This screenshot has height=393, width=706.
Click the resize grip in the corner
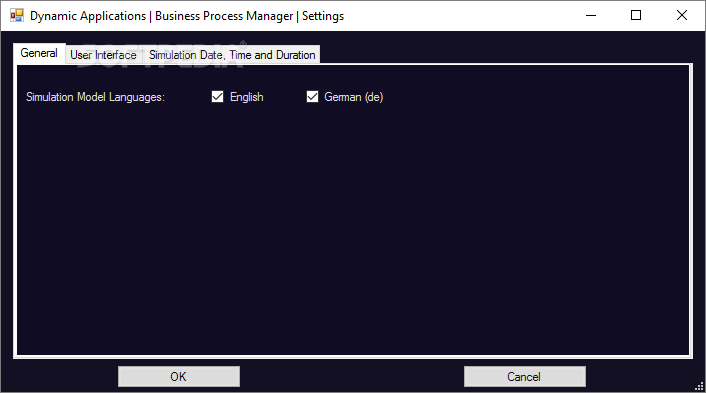(699, 386)
